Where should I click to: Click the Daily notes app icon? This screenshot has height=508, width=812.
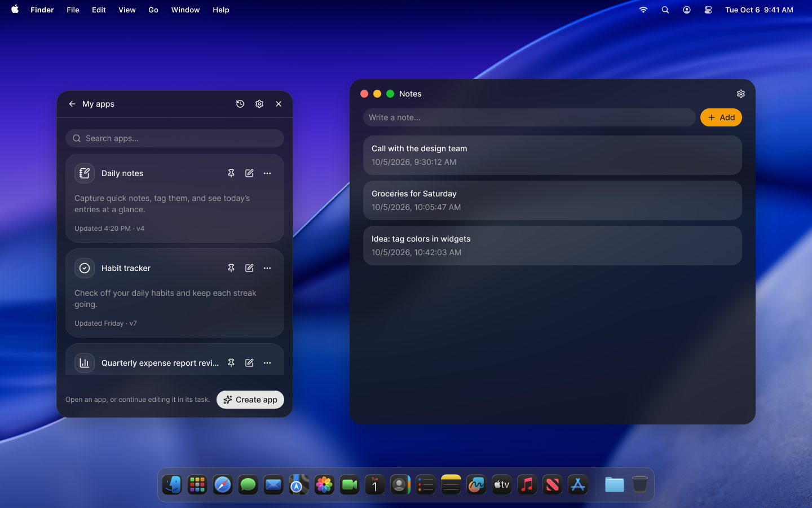(x=85, y=173)
